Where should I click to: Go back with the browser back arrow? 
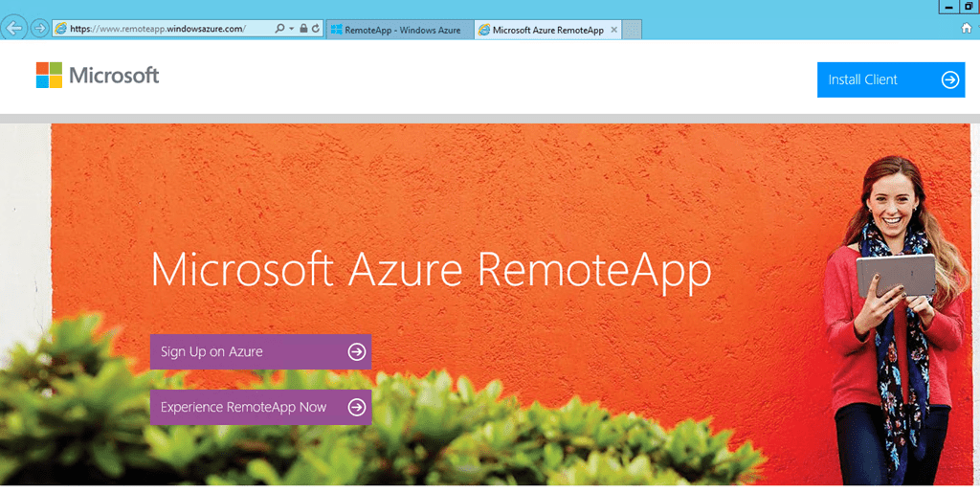click(13, 28)
